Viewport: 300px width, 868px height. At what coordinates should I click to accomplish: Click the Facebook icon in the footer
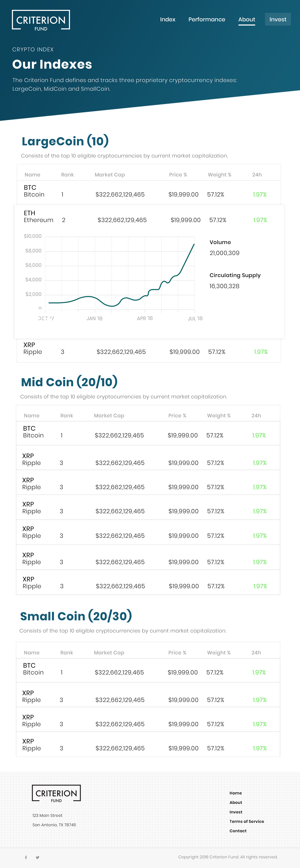26,857
